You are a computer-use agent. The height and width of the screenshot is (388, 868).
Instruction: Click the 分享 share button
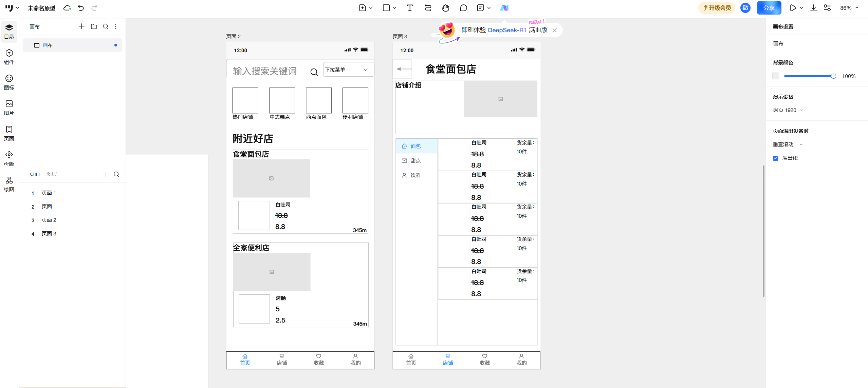pos(769,8)
